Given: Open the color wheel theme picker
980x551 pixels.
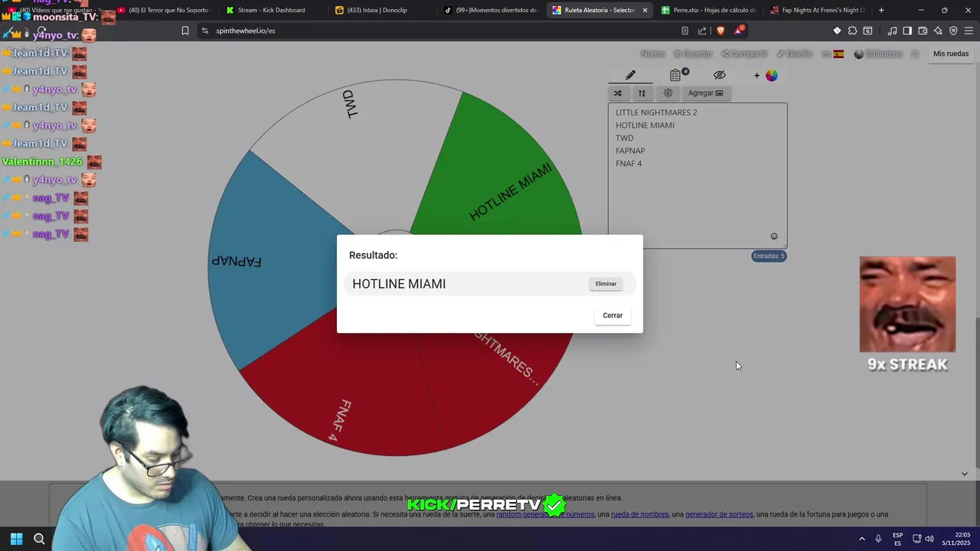Looking at the screenshot, I should tap(771, 75).
